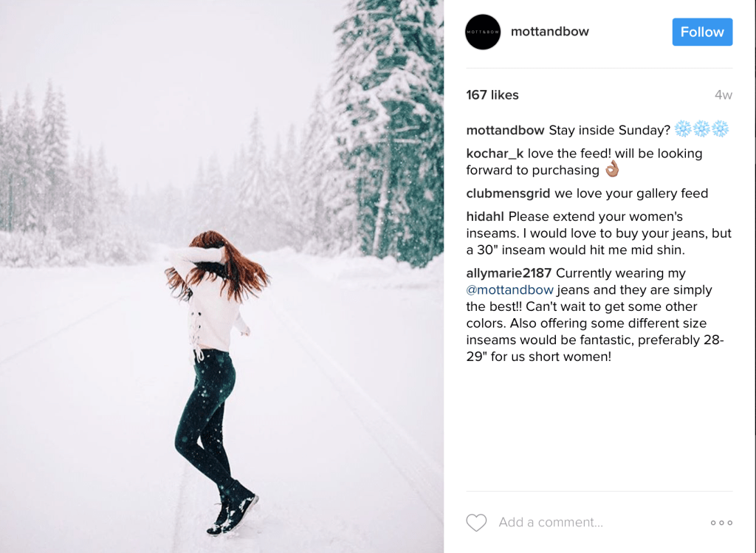Focus the Add a comment field
This screenshot has width=756, height=553.
click(551, 523)
